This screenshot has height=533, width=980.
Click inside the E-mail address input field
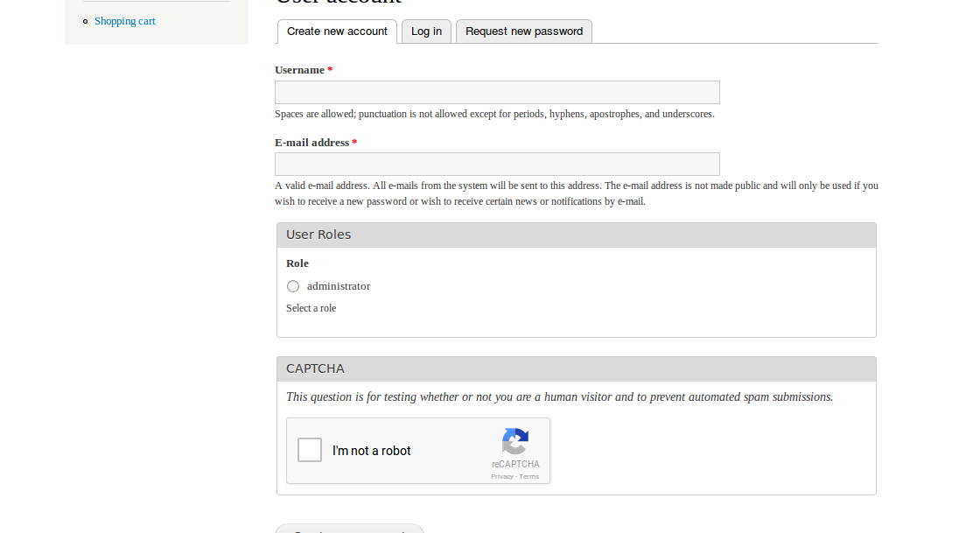pos(497,164)
